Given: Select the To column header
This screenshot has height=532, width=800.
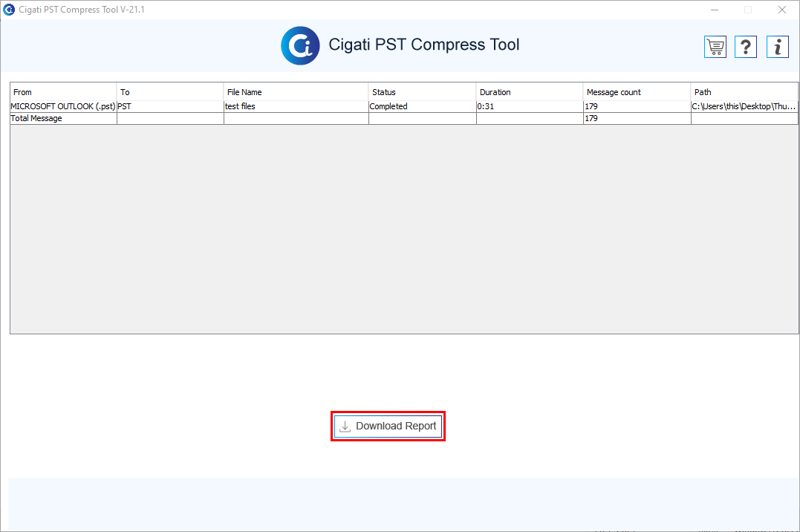Looking at the screenshot, I should [170, 92].
